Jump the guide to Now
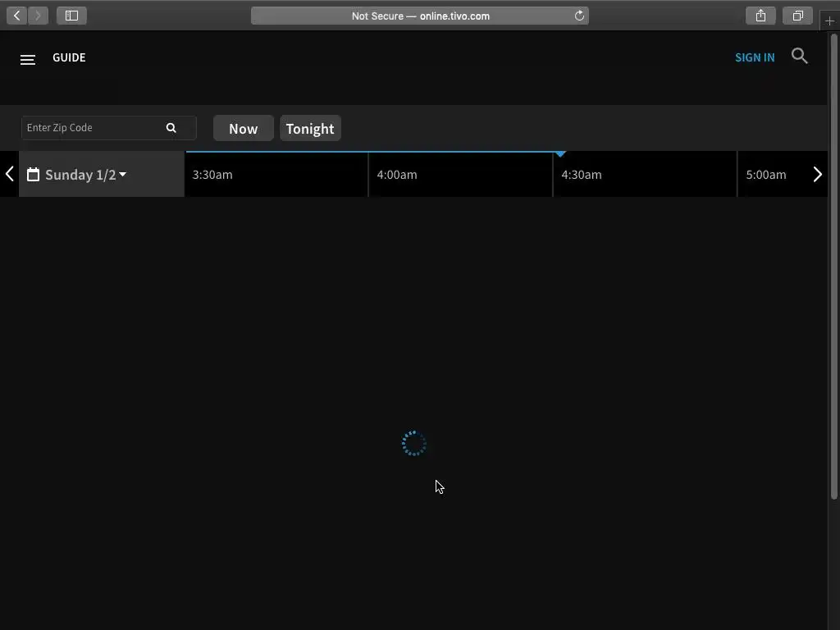The width and height of the screenshot is (840, 630). (243, 129)
